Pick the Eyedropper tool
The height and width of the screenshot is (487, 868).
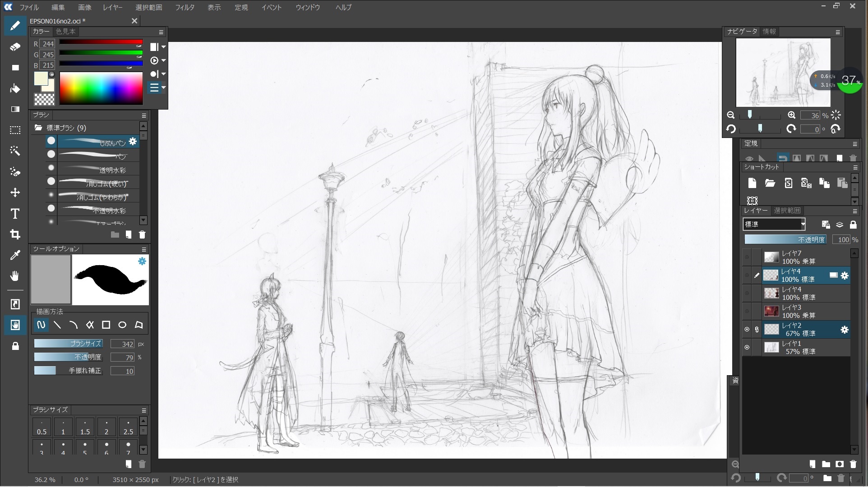point(15,255)
